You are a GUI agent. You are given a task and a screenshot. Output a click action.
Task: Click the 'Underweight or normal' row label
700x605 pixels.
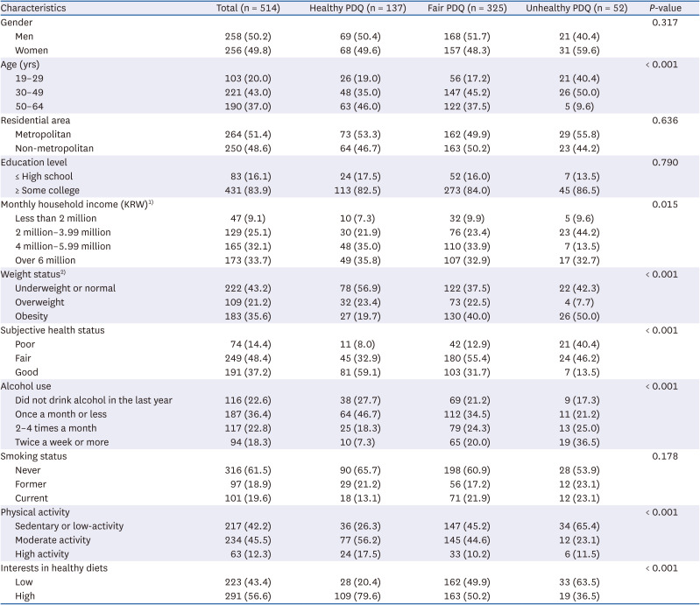[65, 289]
